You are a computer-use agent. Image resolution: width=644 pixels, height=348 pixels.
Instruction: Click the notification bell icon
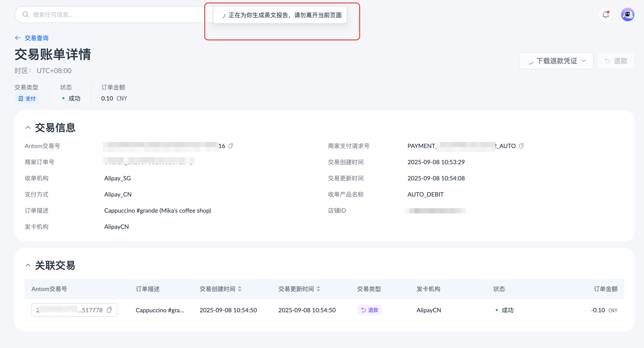[x=605, y=14]
